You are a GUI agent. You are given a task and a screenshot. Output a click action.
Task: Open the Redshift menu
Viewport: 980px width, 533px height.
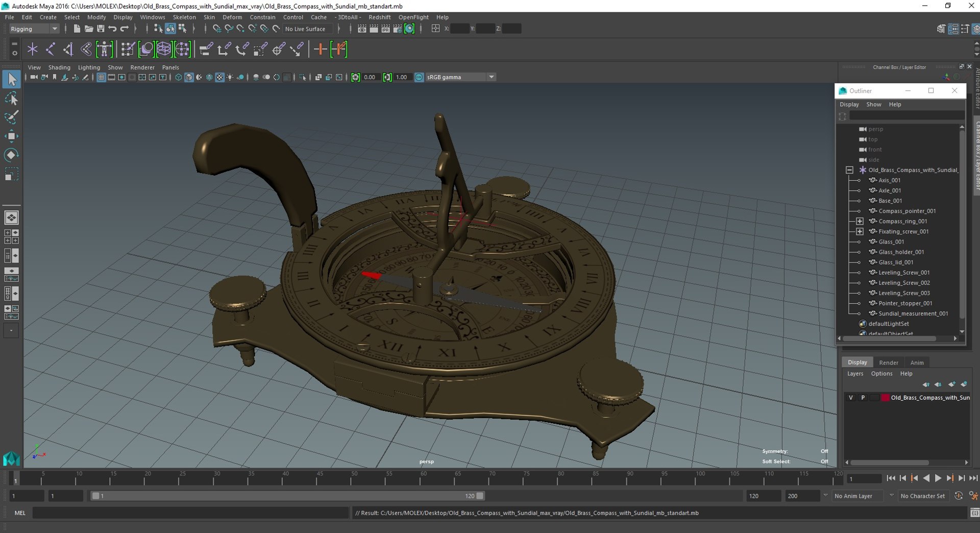pyautogui.click(x=379, y=17)
